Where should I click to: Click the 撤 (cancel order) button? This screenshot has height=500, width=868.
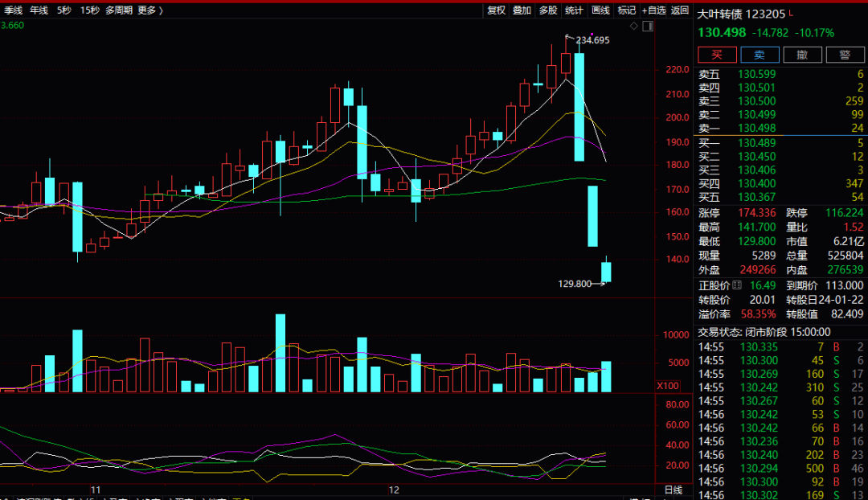point(802,55)
